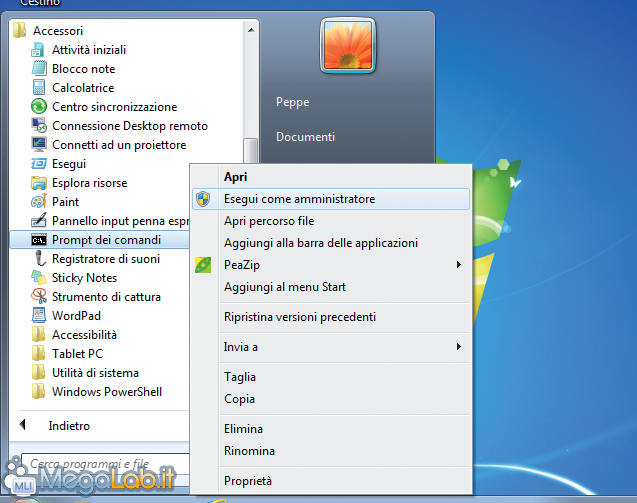Click the Blocco note label
This screenshot has height=503, width=637.
(84, 69)
